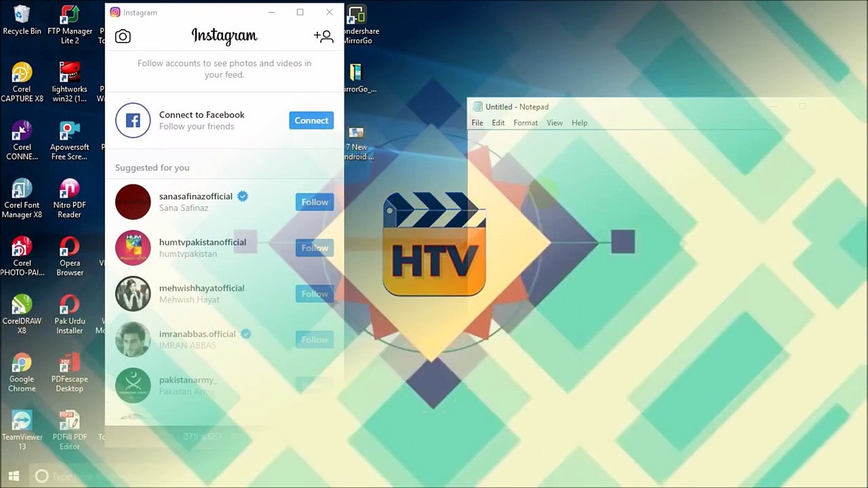Select Corel CAPTURE X8 icon

click(x=22, y=83)
